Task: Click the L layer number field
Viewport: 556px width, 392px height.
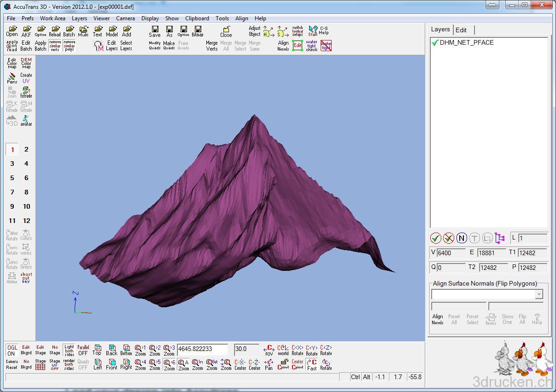Action: (x=533, y=238)
